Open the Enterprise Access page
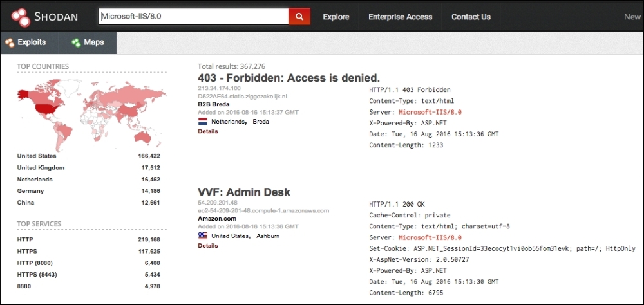 [x=400, y=17]
